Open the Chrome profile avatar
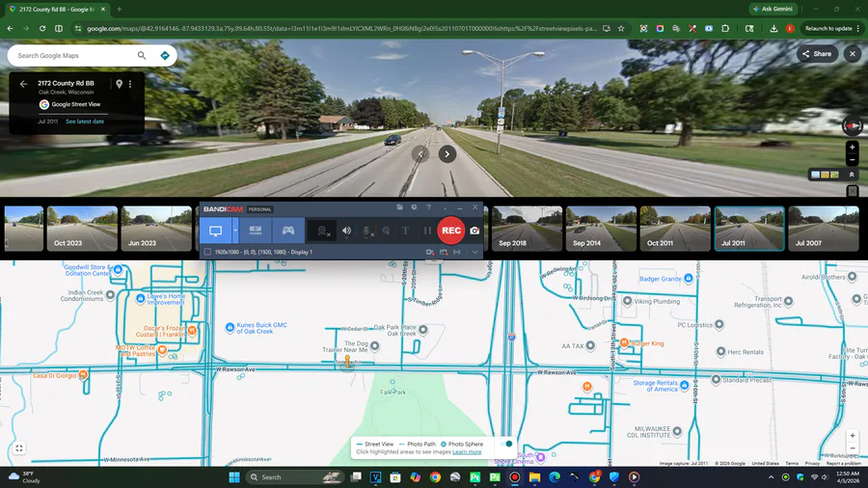 click(790, 28)
